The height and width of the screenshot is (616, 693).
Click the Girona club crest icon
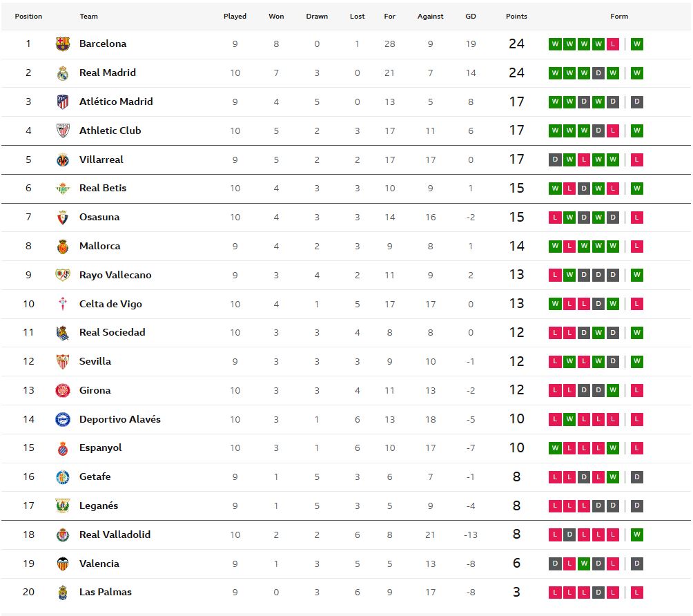tap(63, 391)
